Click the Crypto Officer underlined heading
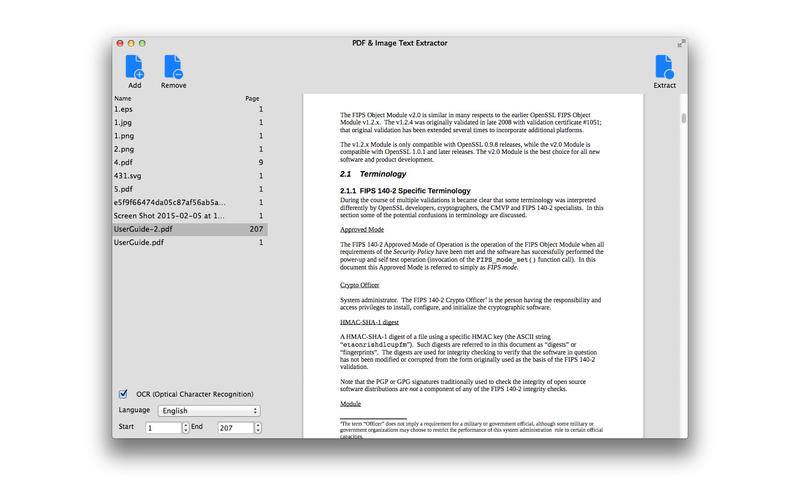The height and width of the screenshot is (500, 800). click(360, 285)
